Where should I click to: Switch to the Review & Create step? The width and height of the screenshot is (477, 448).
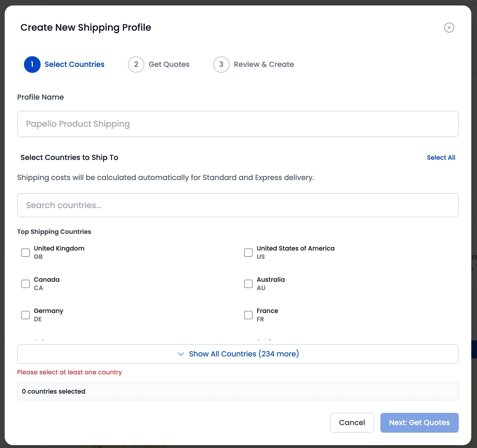click(x=264, y=64)
